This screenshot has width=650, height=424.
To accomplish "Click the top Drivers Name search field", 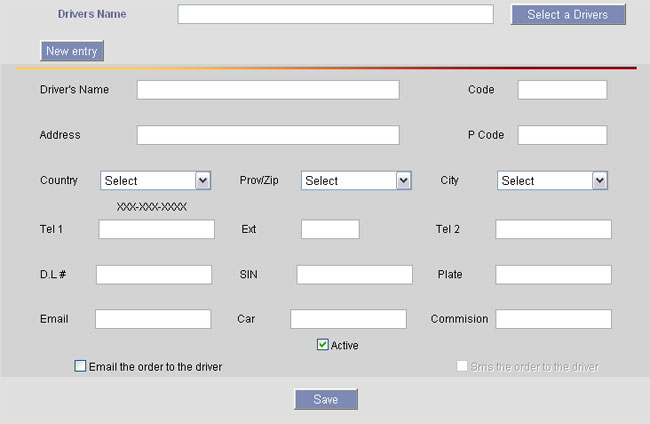I will pos(335,14).
